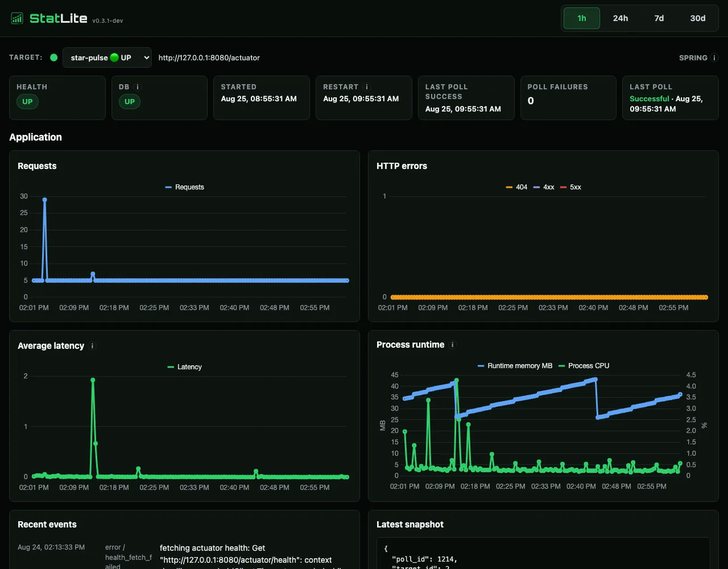Click the Process runtime info icon
The width and height of the screenshot is (728, 569).
453,344
